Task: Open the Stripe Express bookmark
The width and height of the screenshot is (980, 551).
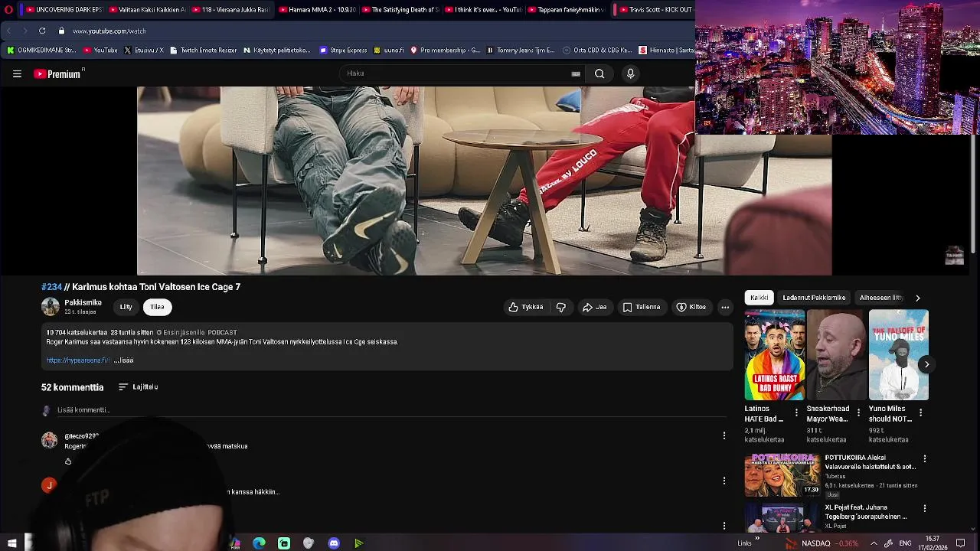Action: pos(343,51)
